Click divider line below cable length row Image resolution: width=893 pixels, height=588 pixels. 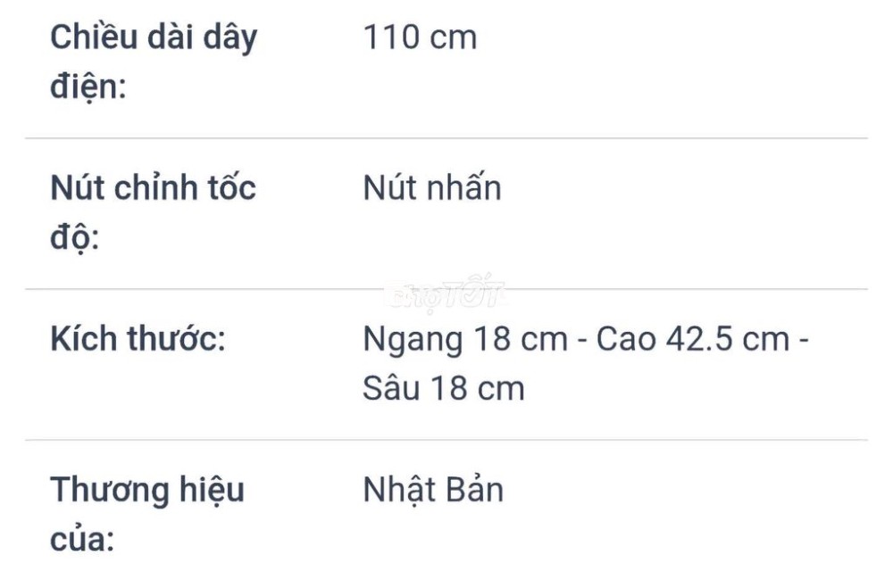pos(446,137)
